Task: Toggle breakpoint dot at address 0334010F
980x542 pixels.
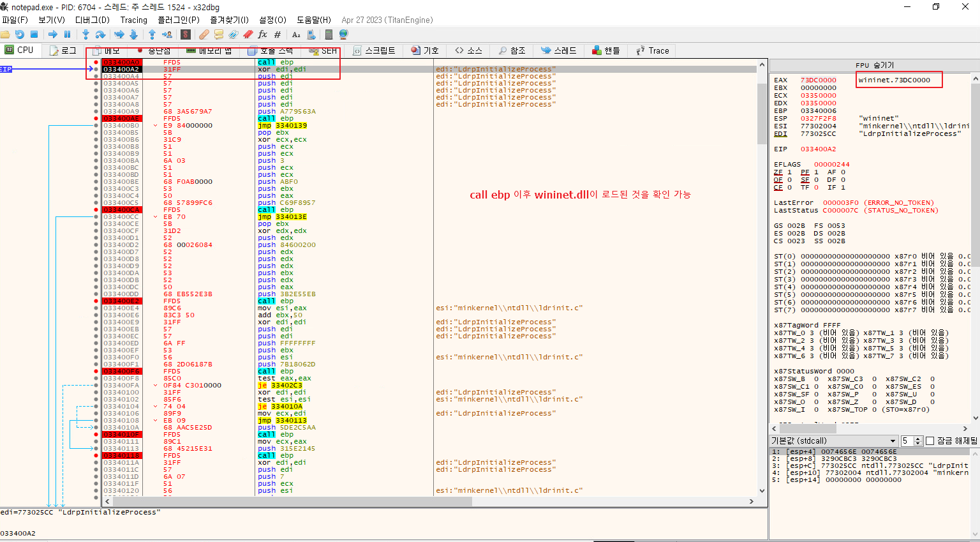Action: click(x=96, y=435)
